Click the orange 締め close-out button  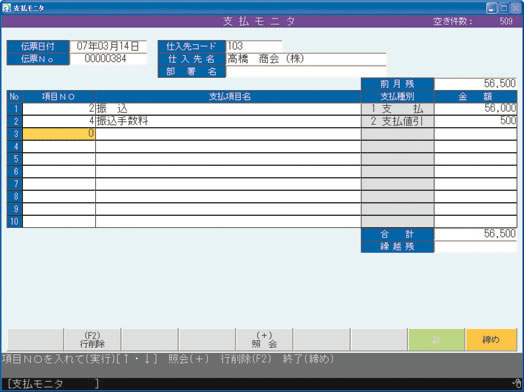point(491,340)
